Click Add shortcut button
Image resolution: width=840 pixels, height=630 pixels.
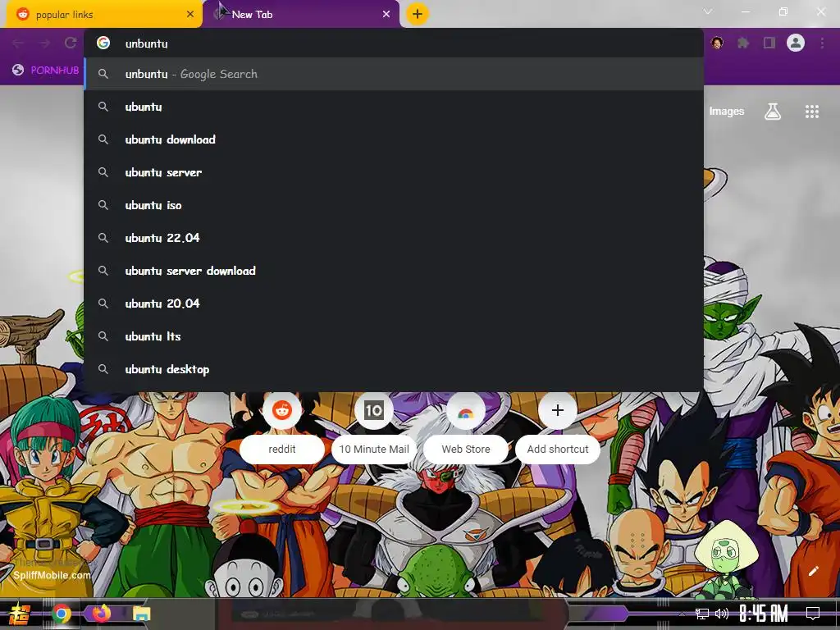(558, 428)
